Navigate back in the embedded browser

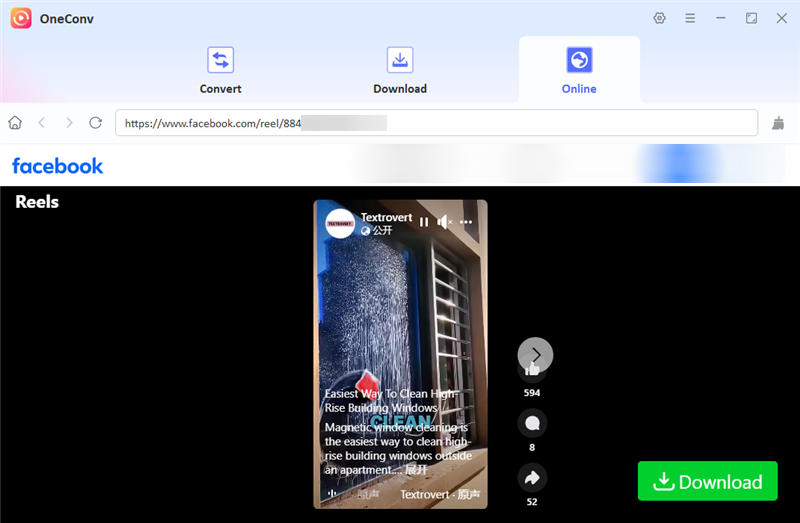click(42, 122)
